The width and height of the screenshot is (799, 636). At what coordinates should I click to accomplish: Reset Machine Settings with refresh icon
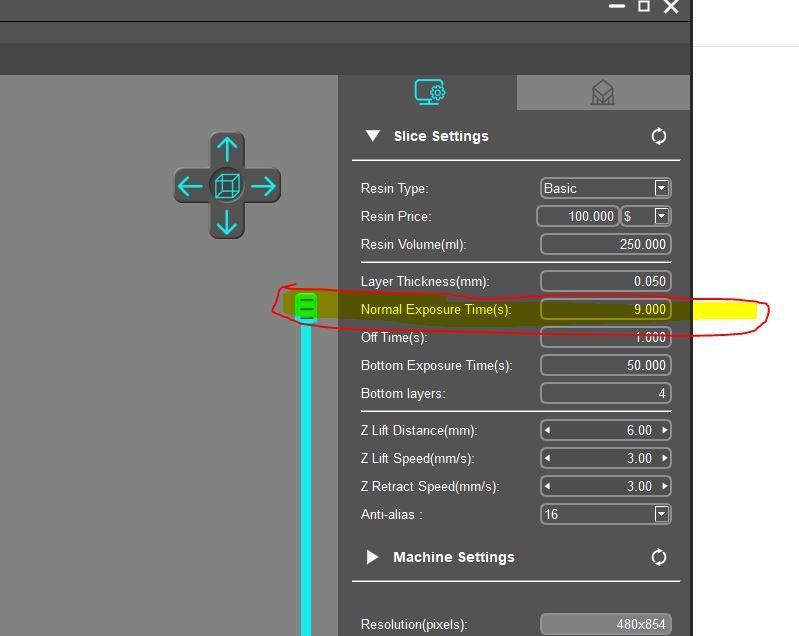pos(659,557)
